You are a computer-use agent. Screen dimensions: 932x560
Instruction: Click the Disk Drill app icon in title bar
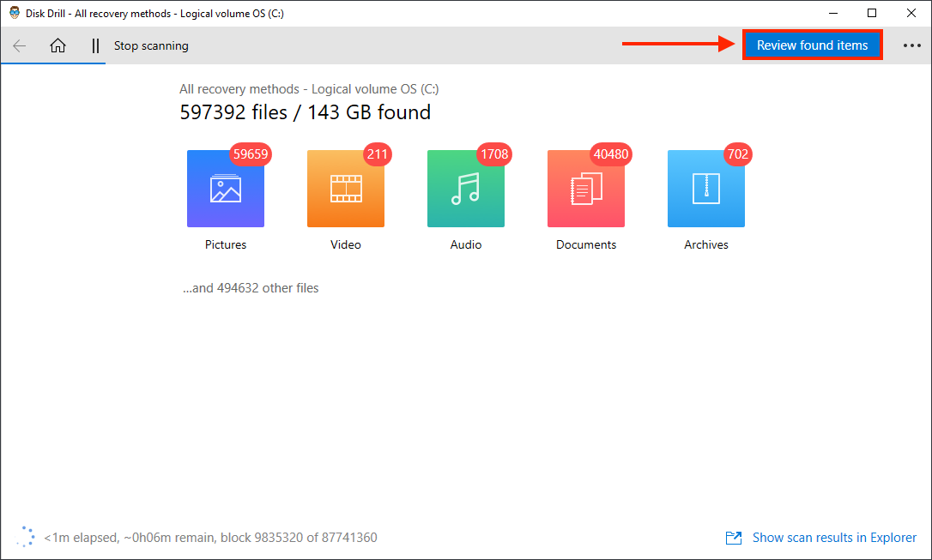coord(15,13)
